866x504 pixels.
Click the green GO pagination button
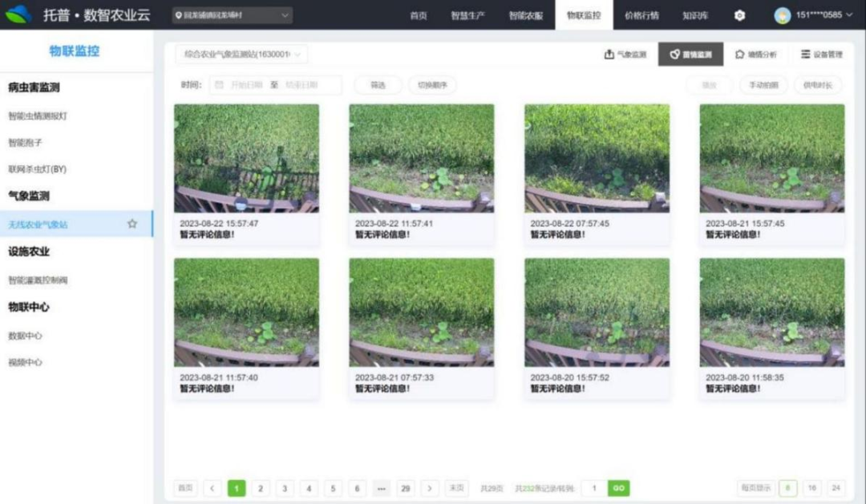pyautogui.click(x=618, y=488)
